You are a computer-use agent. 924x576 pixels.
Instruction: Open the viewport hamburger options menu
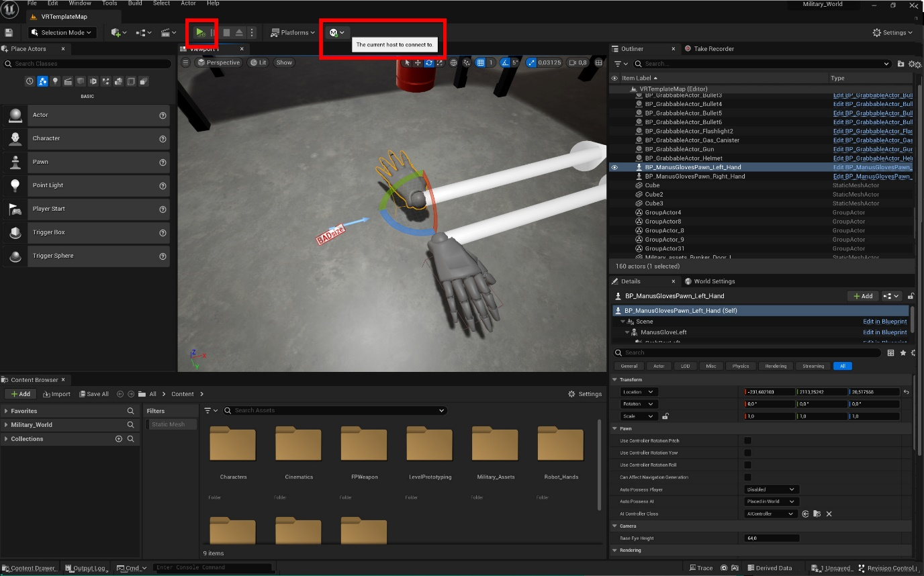coord(186,62)
